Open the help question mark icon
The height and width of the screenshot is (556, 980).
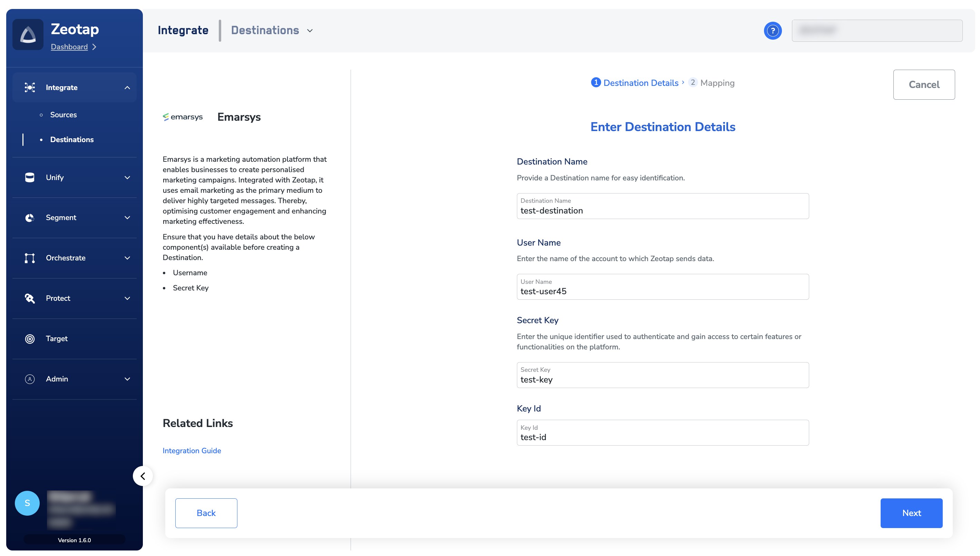772,31
